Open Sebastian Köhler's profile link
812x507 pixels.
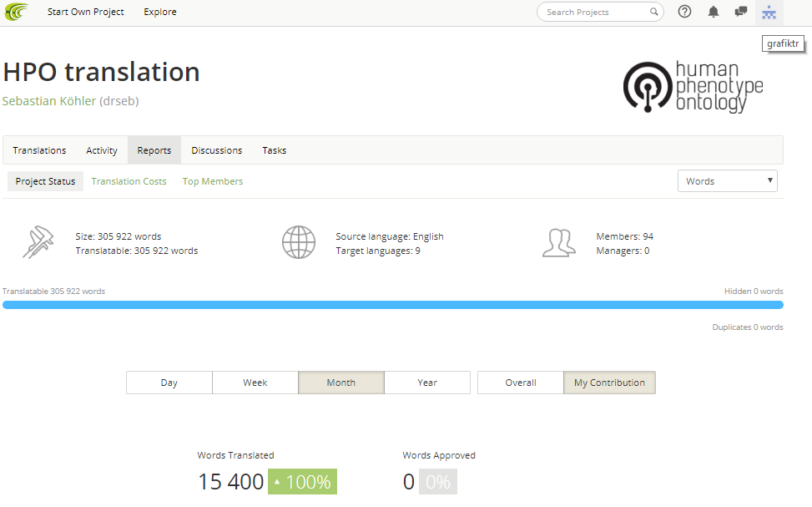[49, 101]
